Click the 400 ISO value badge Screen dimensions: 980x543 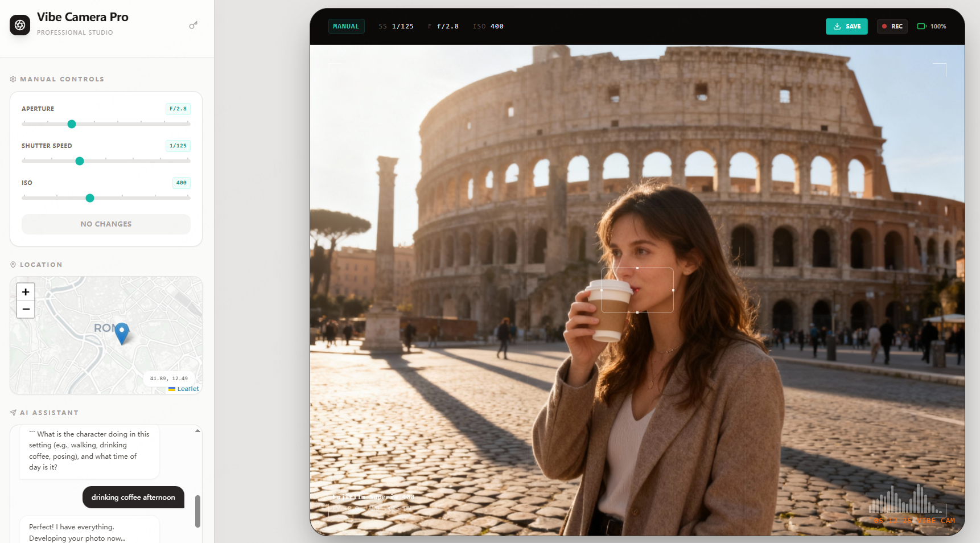[182, 183]
